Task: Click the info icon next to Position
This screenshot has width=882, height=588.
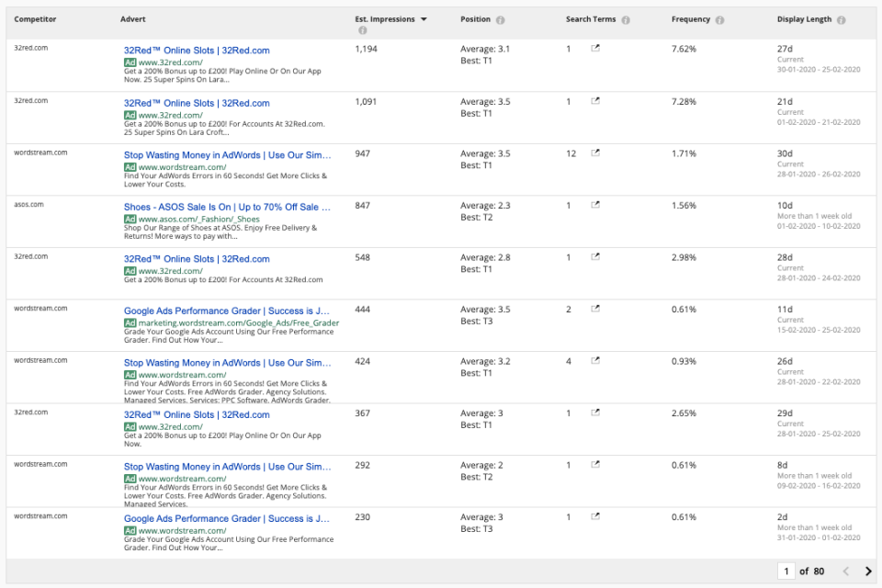Action: pos(501,20)
